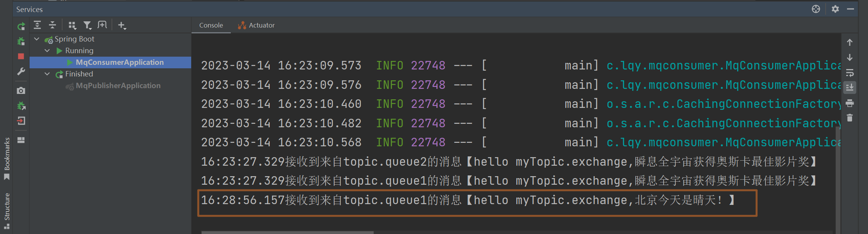Open the Filter icon in Services toolbar
Image resolution: width=868 pixels, height=234 pixels.
click(87, 25)
